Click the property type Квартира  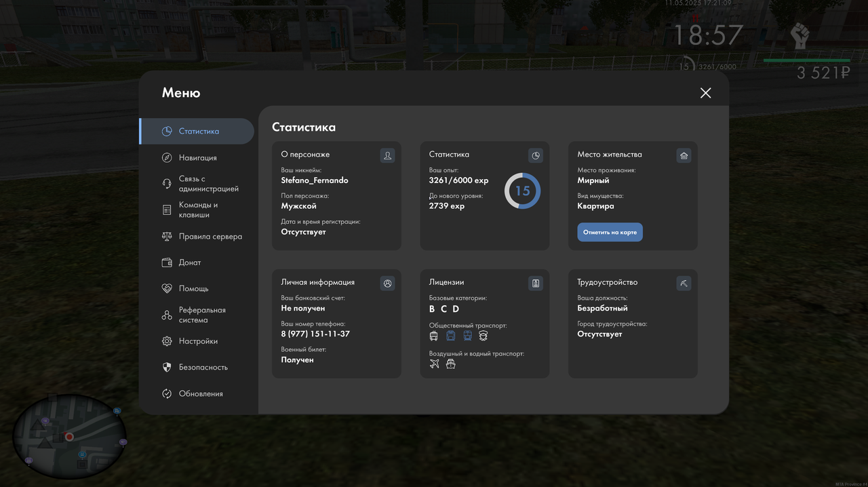tap(596, 206)
